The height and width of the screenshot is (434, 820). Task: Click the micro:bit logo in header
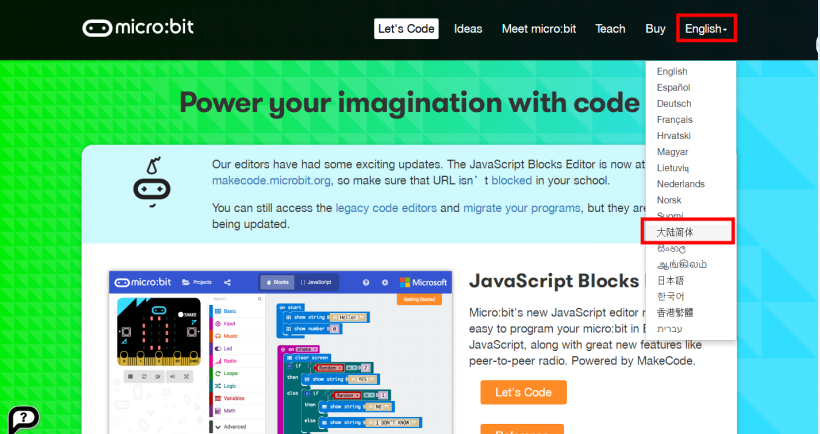click(138, 27)
